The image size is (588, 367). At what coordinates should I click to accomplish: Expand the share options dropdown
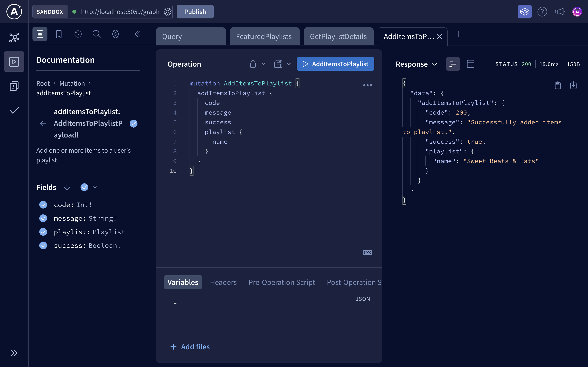coord(263,64)
